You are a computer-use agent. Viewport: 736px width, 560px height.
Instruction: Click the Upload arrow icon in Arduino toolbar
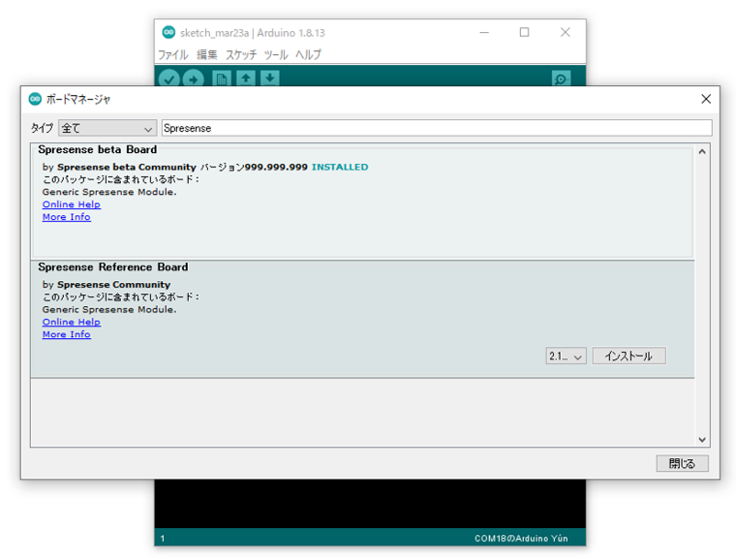tap(193, 78)
